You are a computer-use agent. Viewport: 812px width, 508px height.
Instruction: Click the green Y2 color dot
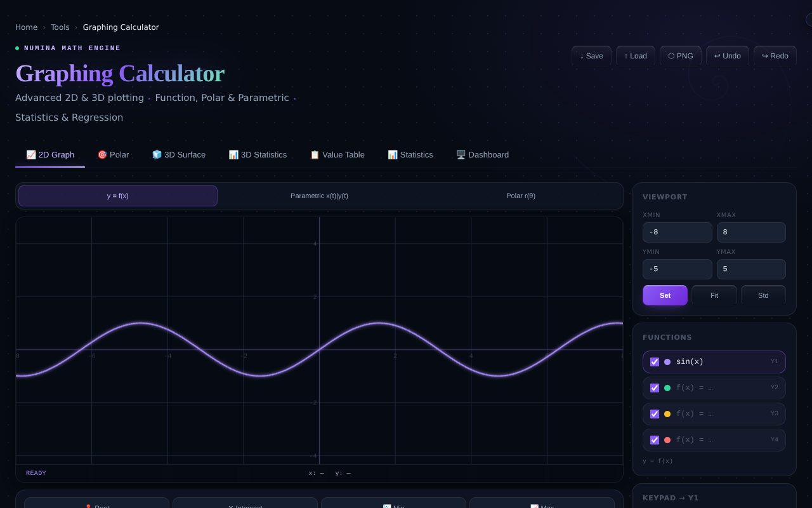pyautogui.click(x=667, y=388)
